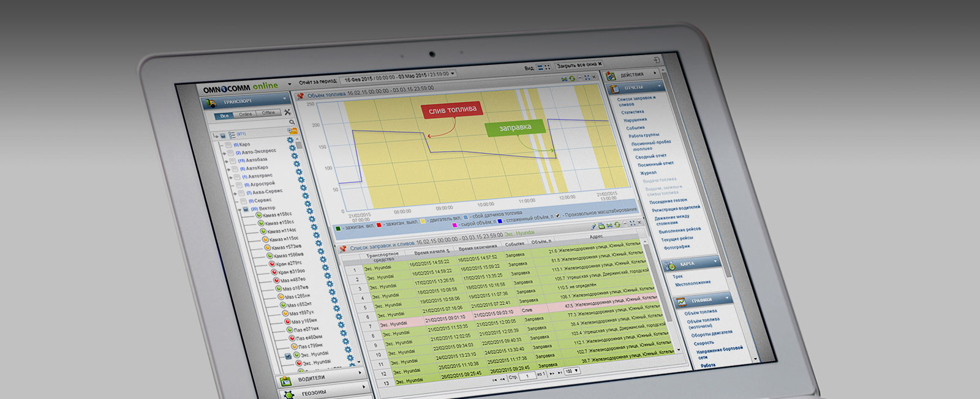Click the ОТЧЕТЫ clipboard icon
Screen dimensions: 980x399
click(613, 89)
